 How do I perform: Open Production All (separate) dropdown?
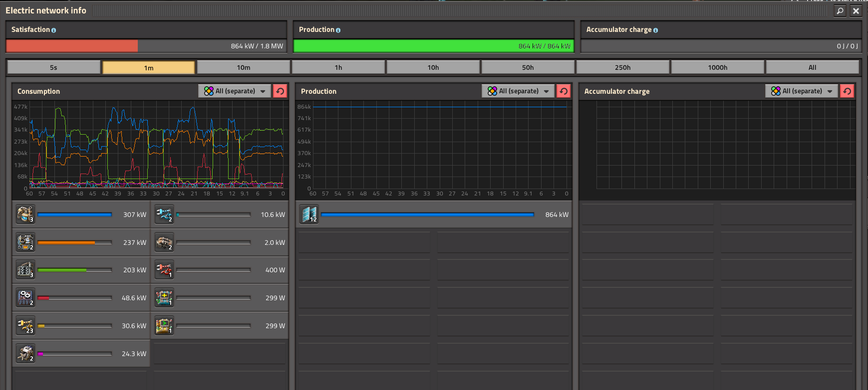(518, 91)
